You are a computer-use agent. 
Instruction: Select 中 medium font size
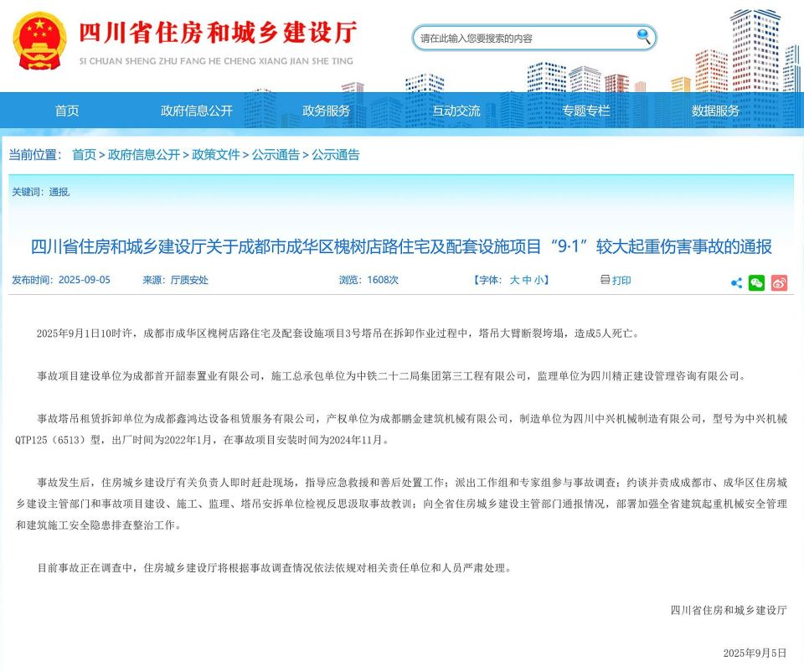pos(526,280)
